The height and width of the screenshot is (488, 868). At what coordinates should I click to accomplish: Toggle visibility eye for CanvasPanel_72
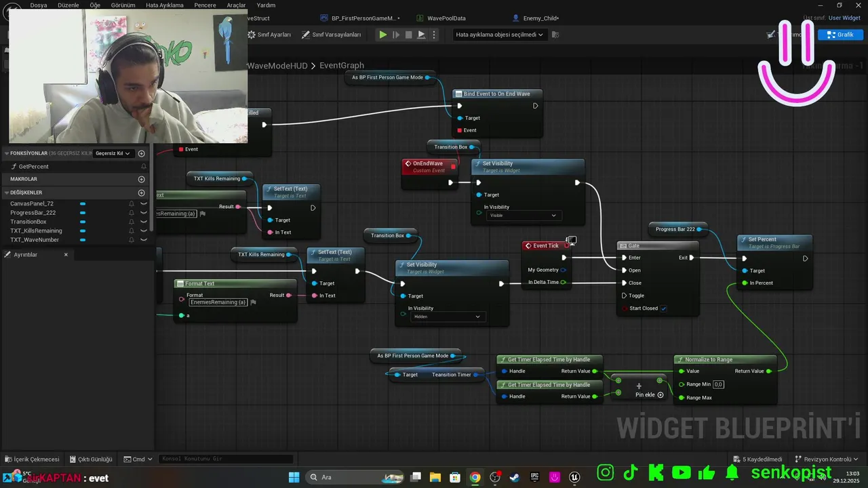(143, 203)
